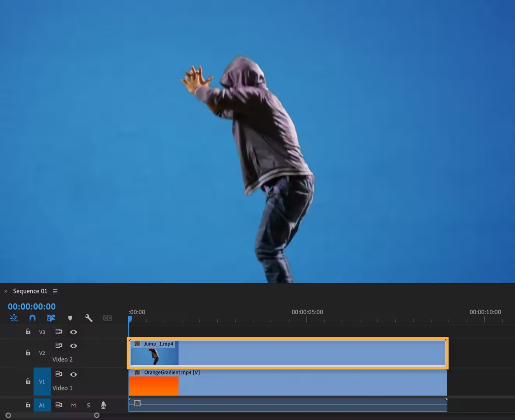
Task: Hide Video 2 track output eye
Action: point(73,346)
